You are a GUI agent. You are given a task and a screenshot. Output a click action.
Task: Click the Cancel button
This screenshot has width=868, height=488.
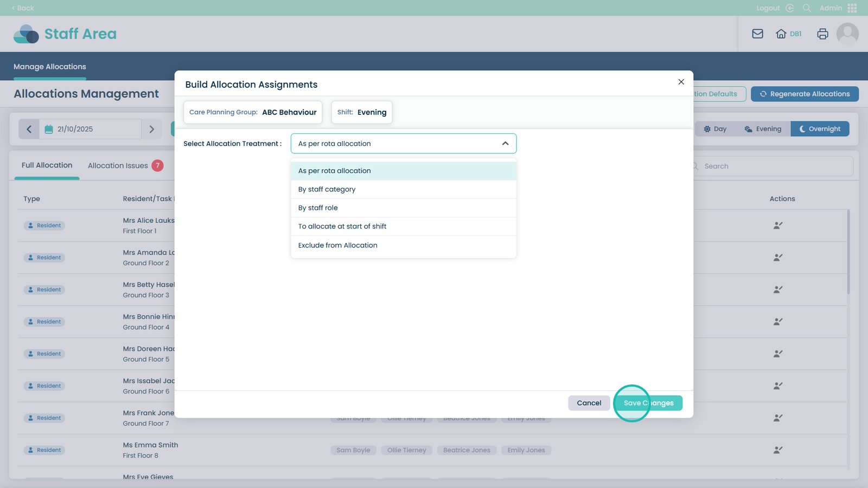589,403
